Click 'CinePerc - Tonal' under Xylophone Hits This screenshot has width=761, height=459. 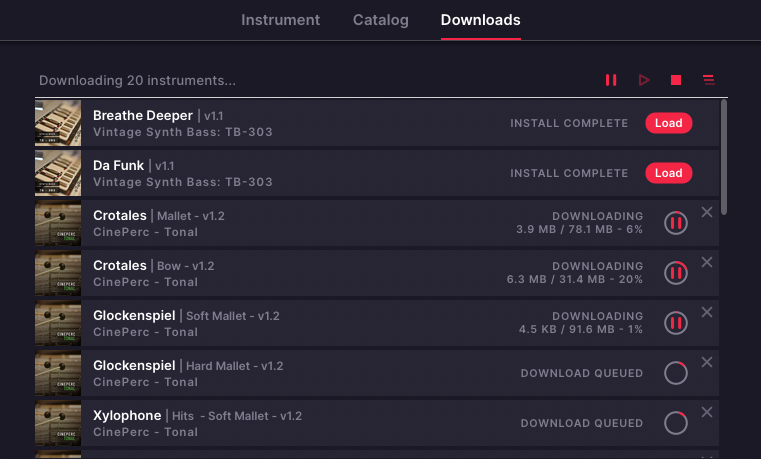click(145, 432)
